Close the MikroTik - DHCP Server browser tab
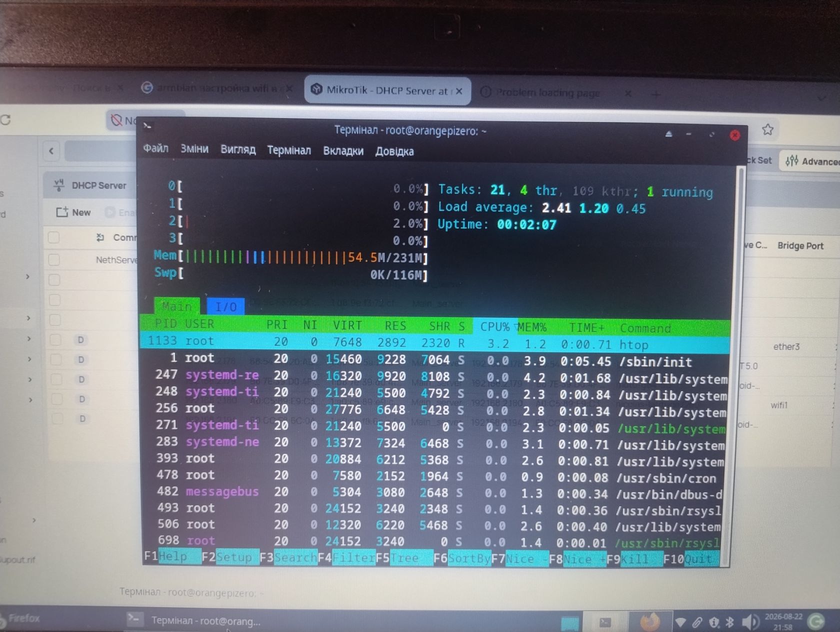The image size is (840, 632). click(458, 91)
